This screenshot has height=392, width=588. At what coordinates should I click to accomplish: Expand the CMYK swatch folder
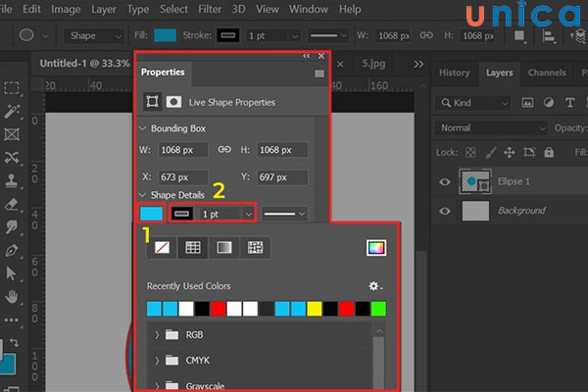point(157,361)
